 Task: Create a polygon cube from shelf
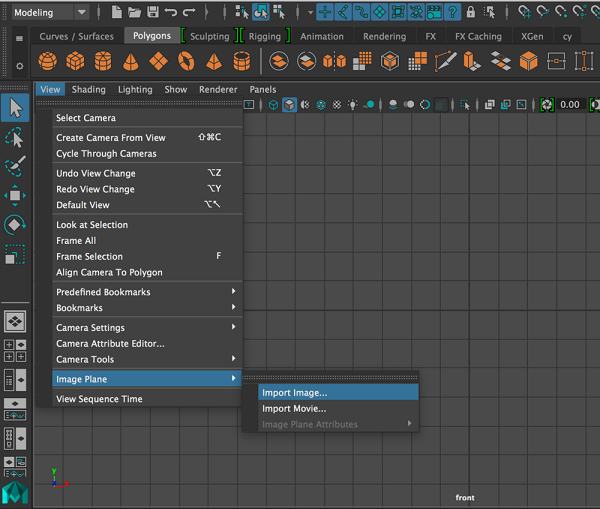coord(74,62)
